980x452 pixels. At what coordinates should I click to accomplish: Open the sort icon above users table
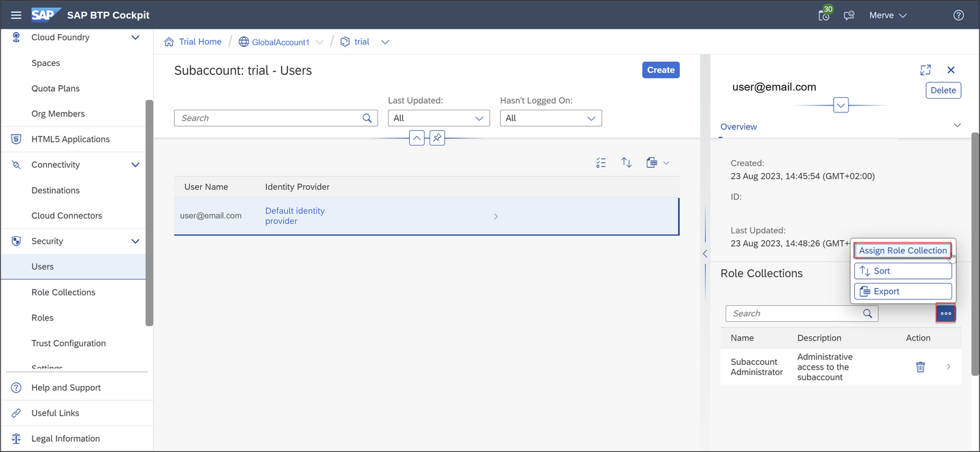coord(627,163)
